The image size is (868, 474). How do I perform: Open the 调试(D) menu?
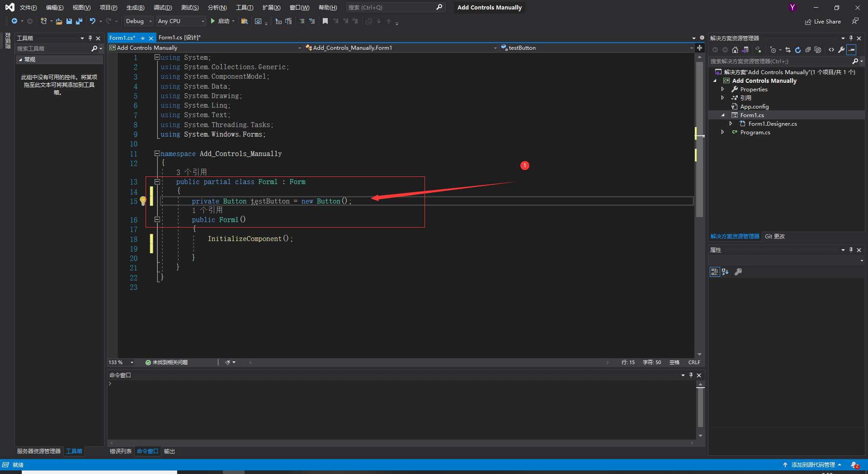click(x=163, y=7)
